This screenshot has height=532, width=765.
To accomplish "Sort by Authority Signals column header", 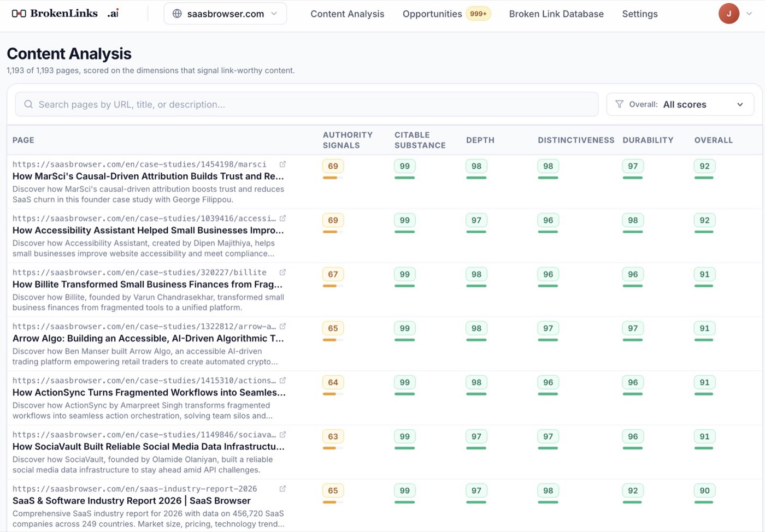I will 348,140.
